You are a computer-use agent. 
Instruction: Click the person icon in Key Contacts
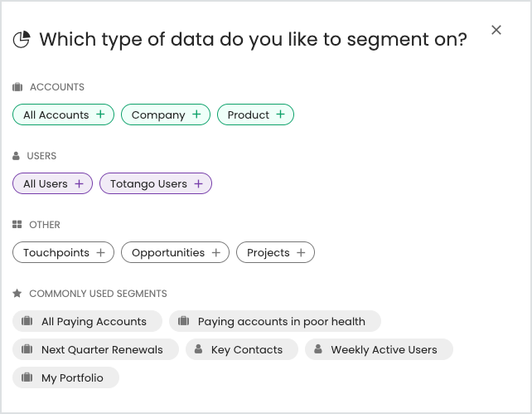click(x=198, y=349)
